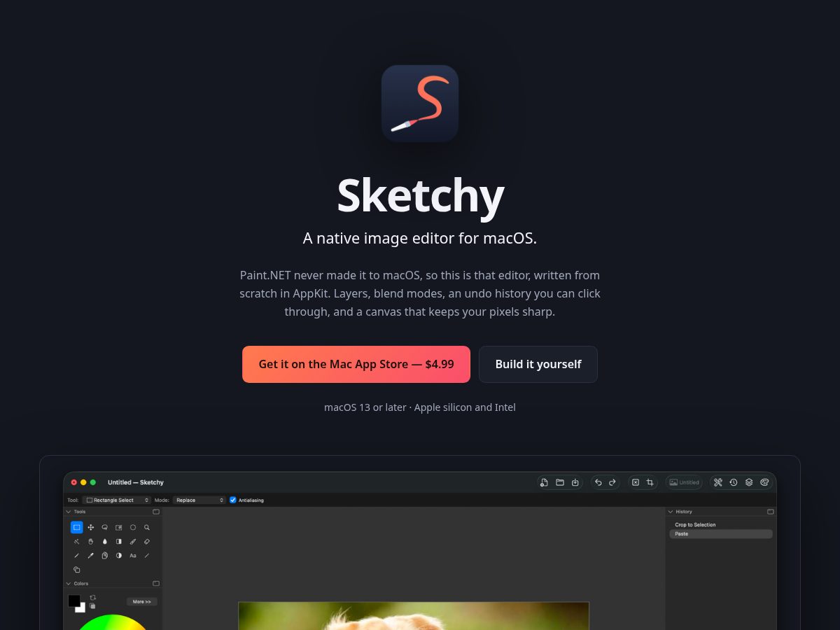Screen dimensions: 840x630
Task: Click the macOS 13 or later requirements text
Action: pyautogui.click(x=420, y=407)
